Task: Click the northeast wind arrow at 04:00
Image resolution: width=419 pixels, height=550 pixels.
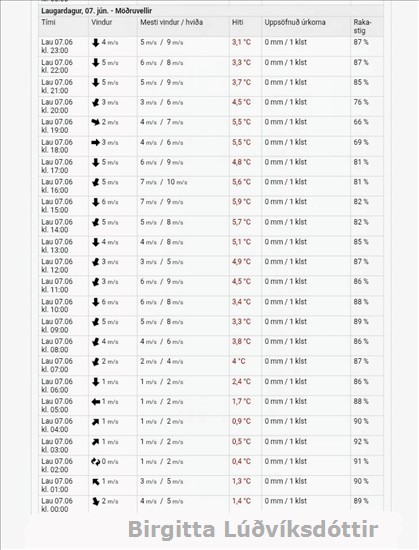Action: (x=95, y=422)
